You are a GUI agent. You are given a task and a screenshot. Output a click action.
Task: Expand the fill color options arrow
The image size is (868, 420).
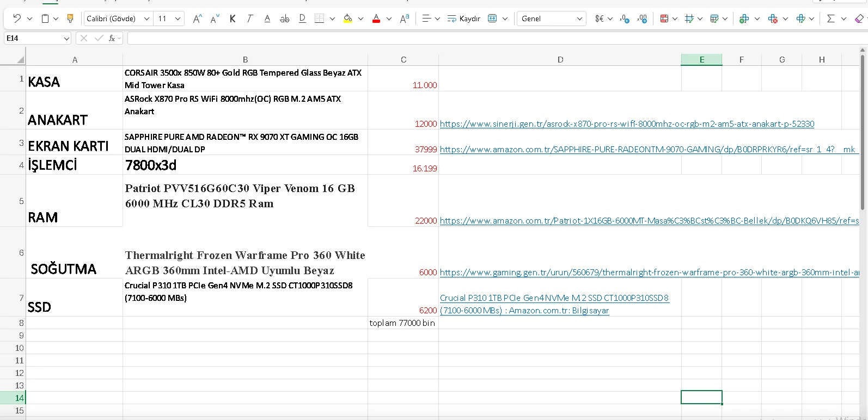pos(360,18)
